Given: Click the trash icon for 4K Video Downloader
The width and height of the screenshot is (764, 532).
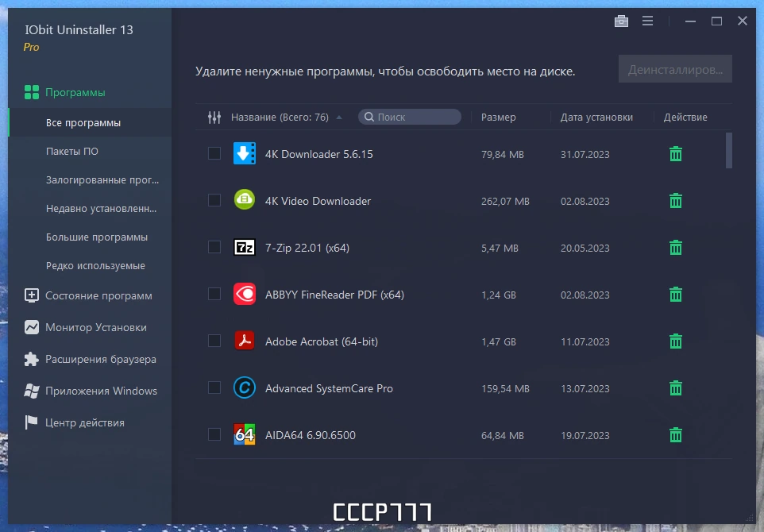Looking at the screenshot, I should 675,201.
